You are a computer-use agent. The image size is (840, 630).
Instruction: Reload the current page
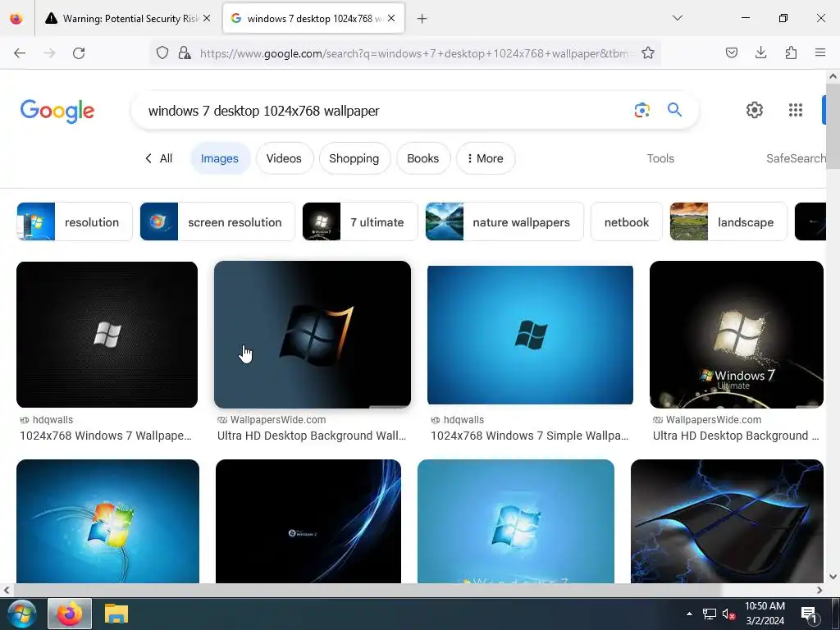79,52
